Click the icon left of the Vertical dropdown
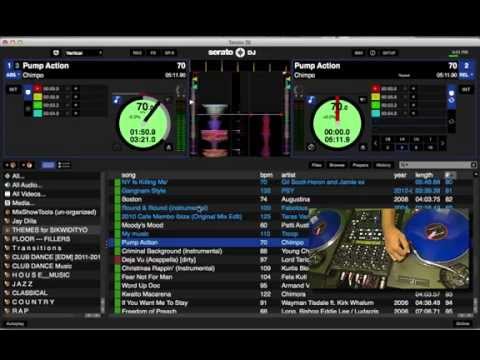Viewport: 480px width, 360px height. [x=56, y=53]
